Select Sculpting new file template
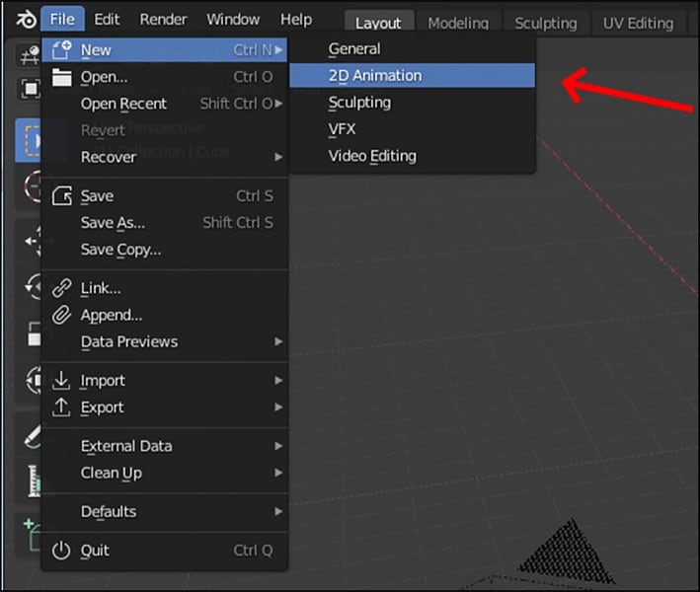The width and height of the screenshot is (700, 592). tap(412, 103)
